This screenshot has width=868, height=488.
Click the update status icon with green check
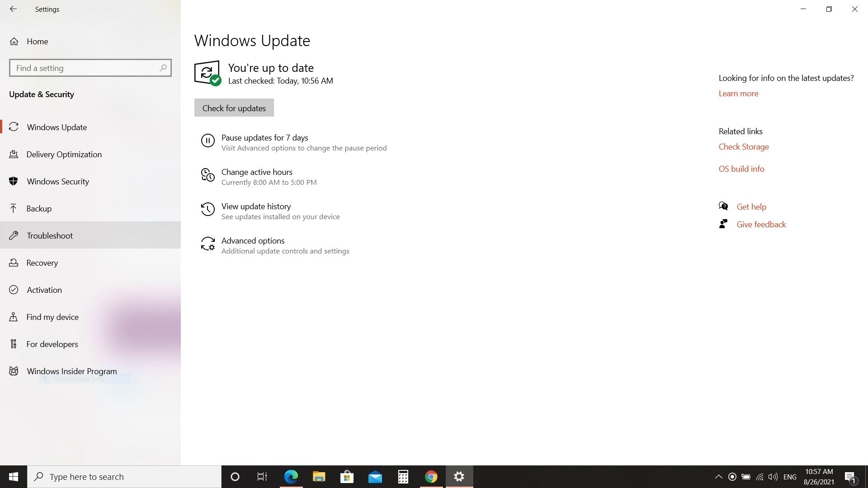pos(208,73)
